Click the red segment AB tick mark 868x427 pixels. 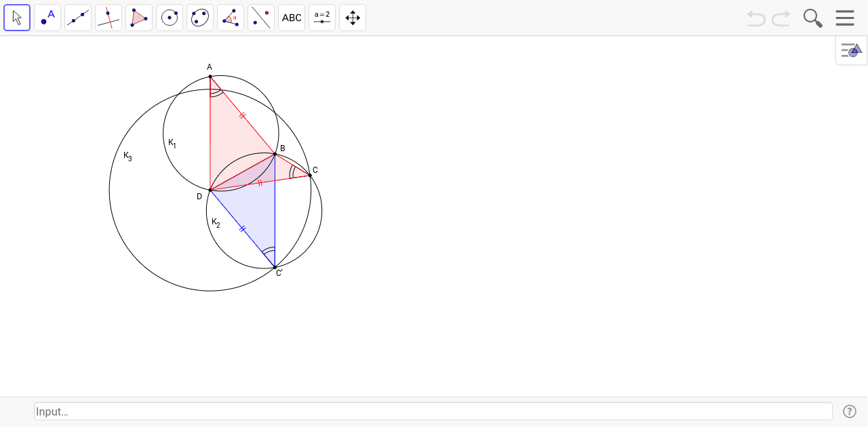click(242, 116)
